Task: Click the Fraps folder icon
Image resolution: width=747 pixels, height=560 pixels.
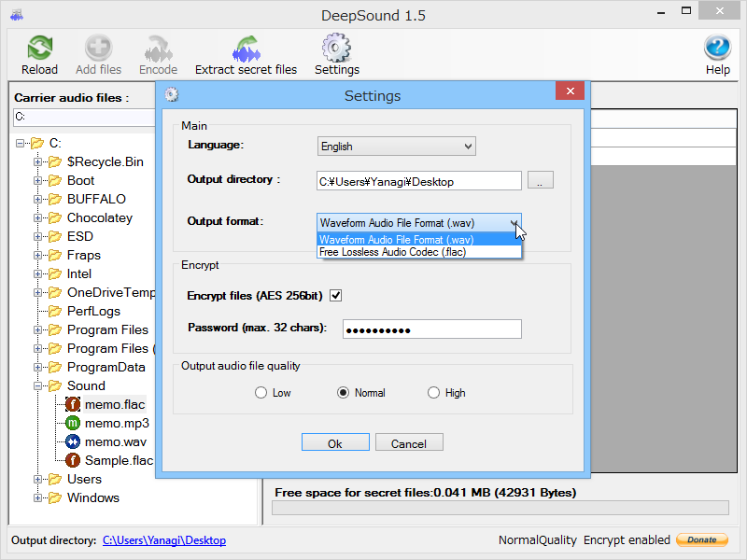Action: click(x=55, y=255)
